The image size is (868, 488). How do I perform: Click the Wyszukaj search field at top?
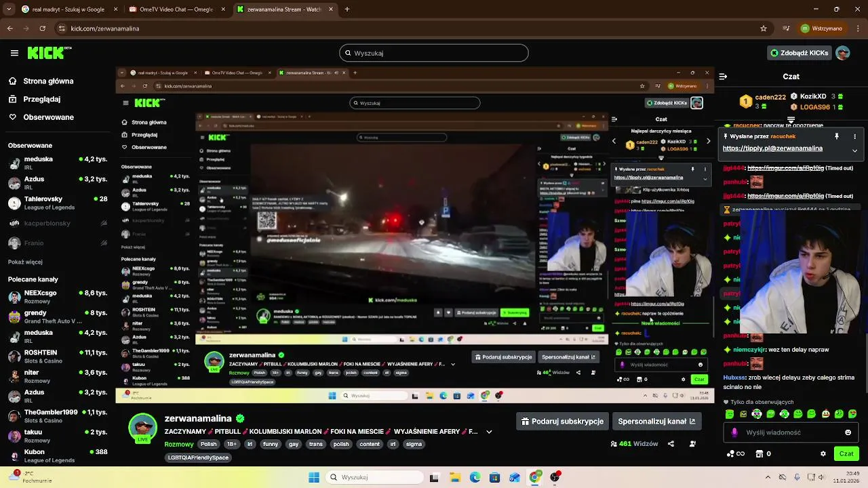[x=434, y=53]
